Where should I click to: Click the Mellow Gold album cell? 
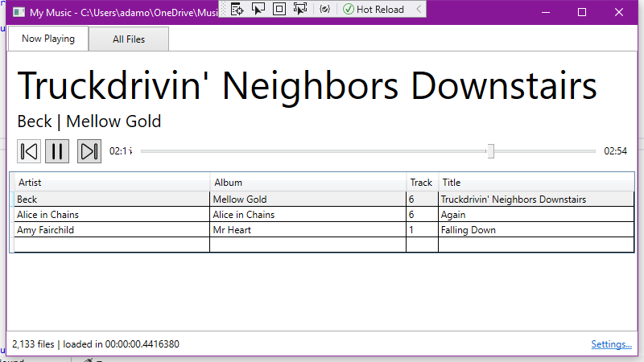pyautogui.click(x=308, y=199)
